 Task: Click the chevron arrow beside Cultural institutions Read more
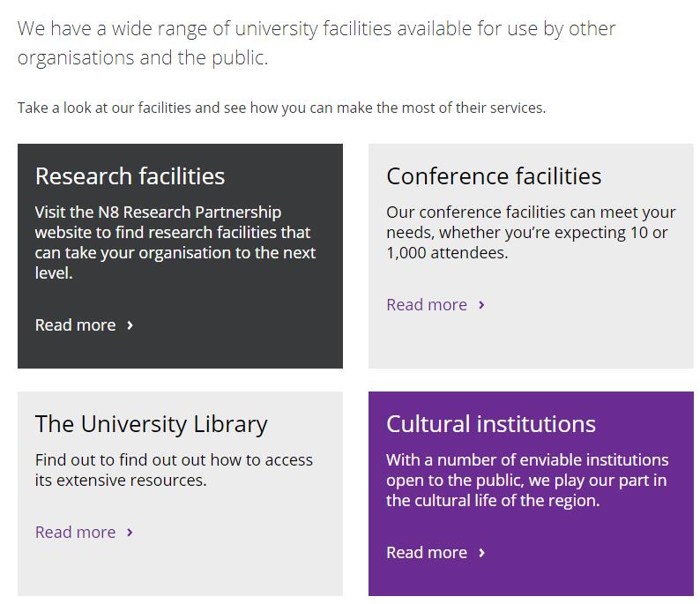pyautogui.click(x=481, y=553)
